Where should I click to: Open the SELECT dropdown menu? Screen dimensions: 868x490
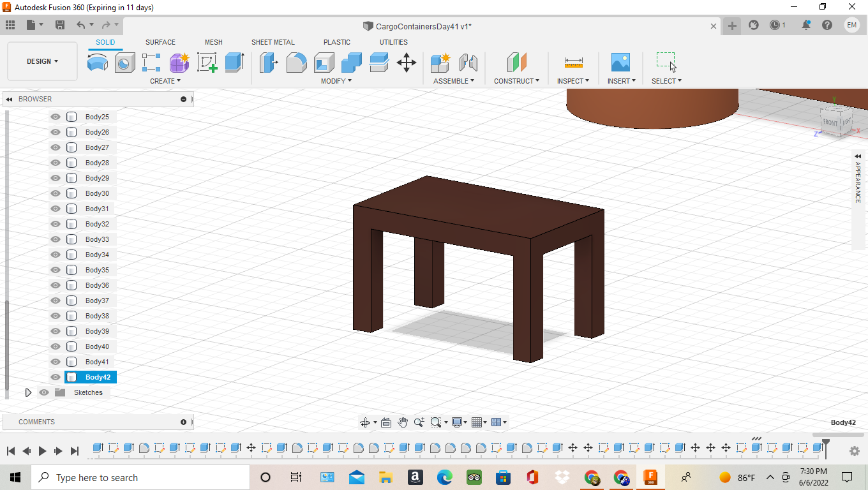tap(666, 81)
